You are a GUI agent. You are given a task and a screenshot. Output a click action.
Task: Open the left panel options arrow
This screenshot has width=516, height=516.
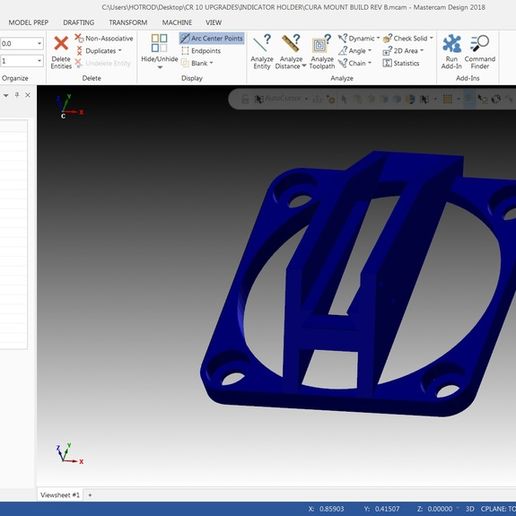(x=6, y=95)
